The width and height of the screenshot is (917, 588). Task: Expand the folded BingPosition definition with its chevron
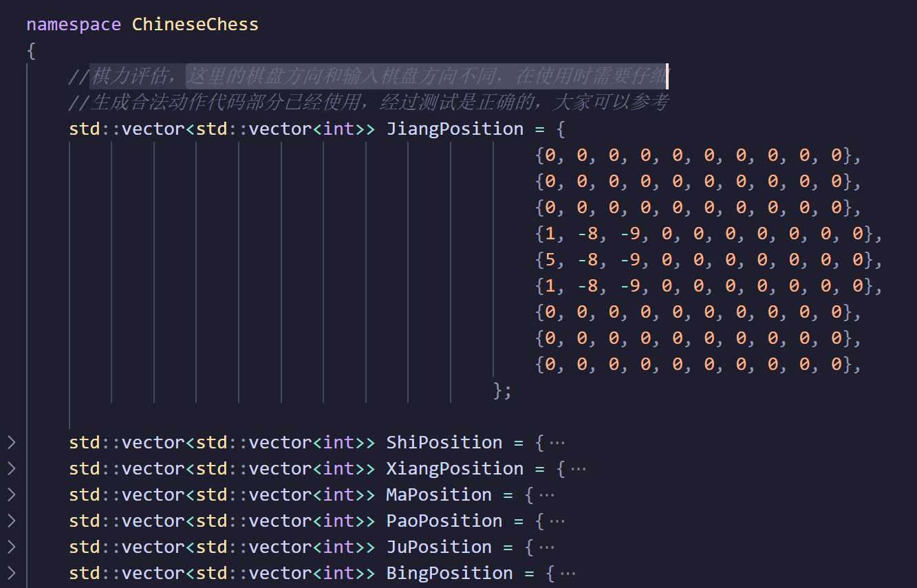coord(11,573)
